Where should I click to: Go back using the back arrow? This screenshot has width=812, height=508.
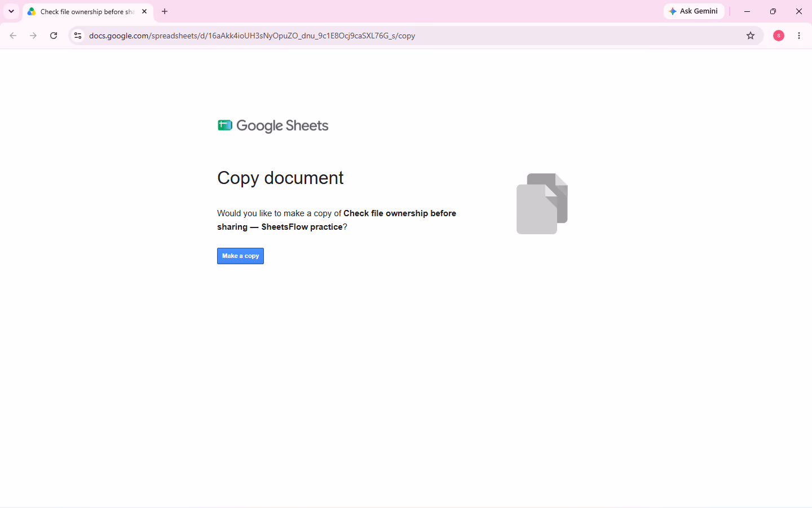(13, 36)
